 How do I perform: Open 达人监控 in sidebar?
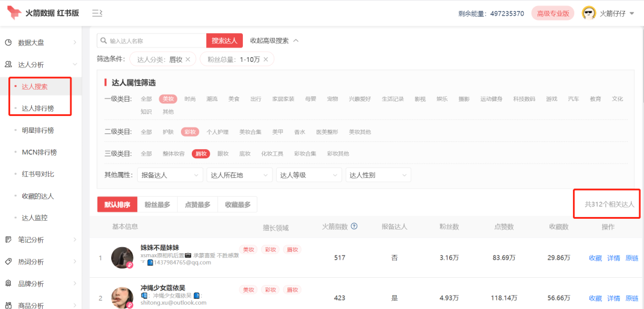click(34, 218)
